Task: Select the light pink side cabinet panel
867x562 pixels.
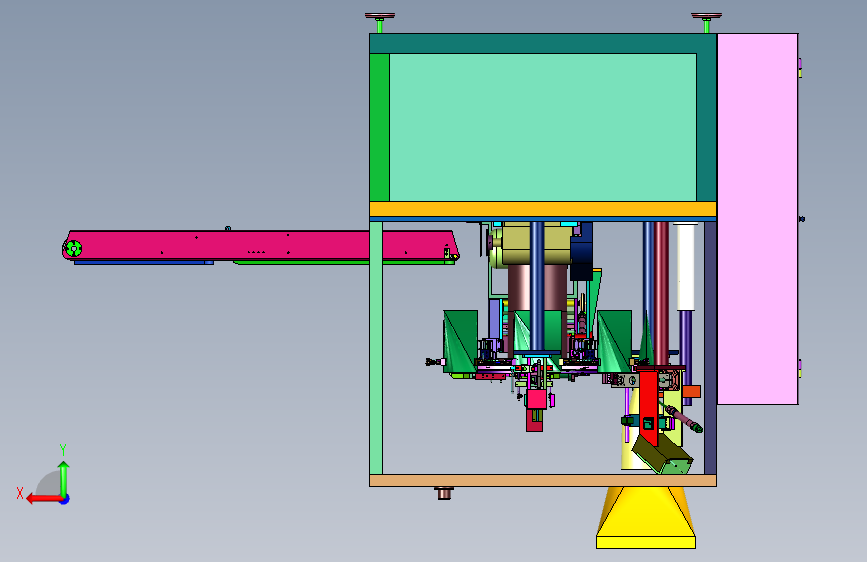Action: pyautogui.click(x=758, y=218)
